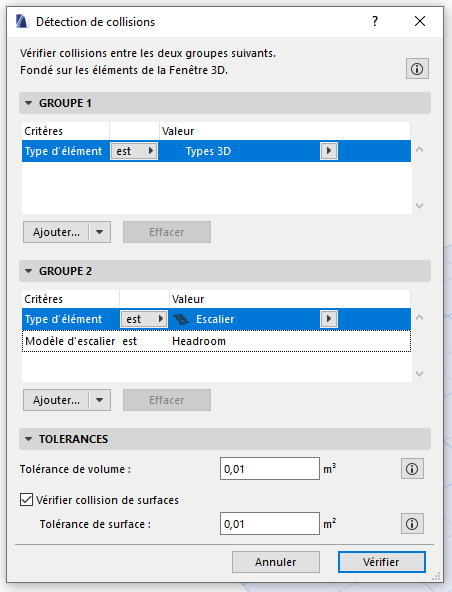This screenshot has width=452, height=592.
Task: Click the help question mark in title bar
Action: coord(375,21)
